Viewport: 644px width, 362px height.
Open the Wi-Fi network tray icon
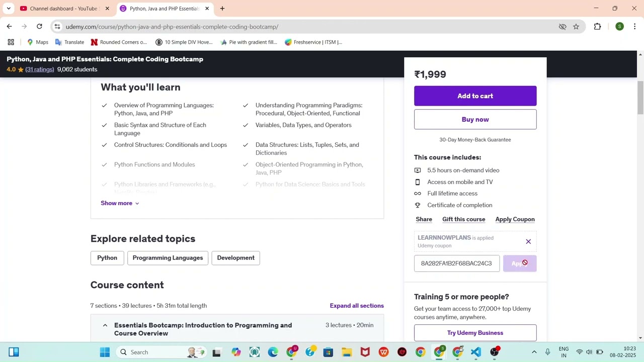click(x=580, y=352)
